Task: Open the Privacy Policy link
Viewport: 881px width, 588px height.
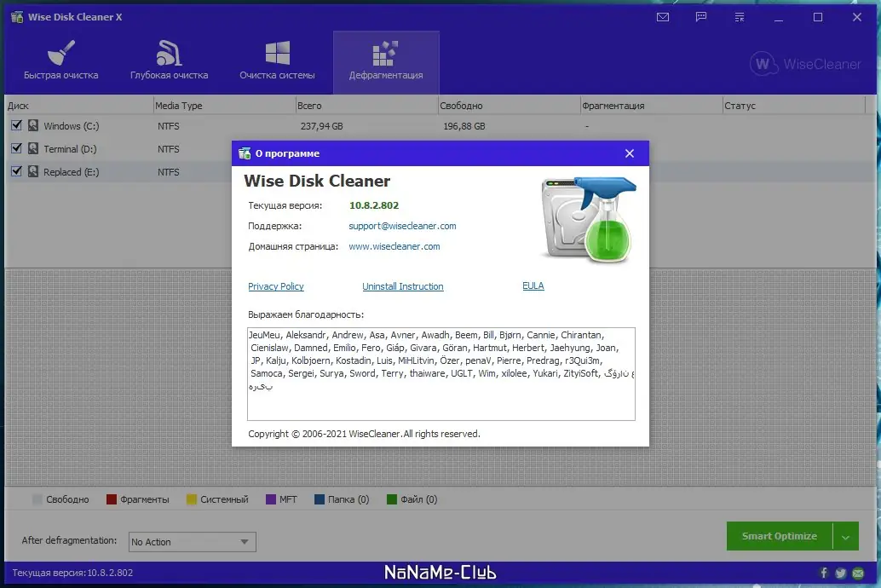Action: tap(276, 286)
